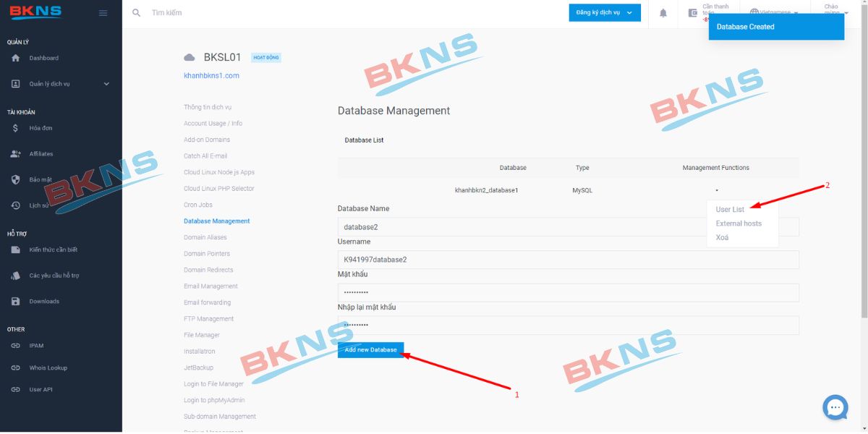Click the Username input field
Image resolution: width=868 pixels, height=434 pixels.
pyautogui.click(x=569, y=260)
